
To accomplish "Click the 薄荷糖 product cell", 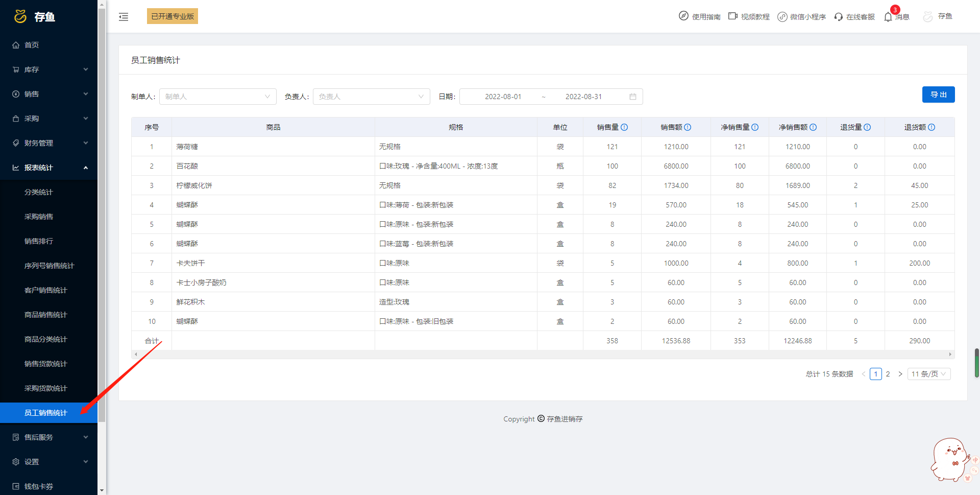I will coord(273,147).
